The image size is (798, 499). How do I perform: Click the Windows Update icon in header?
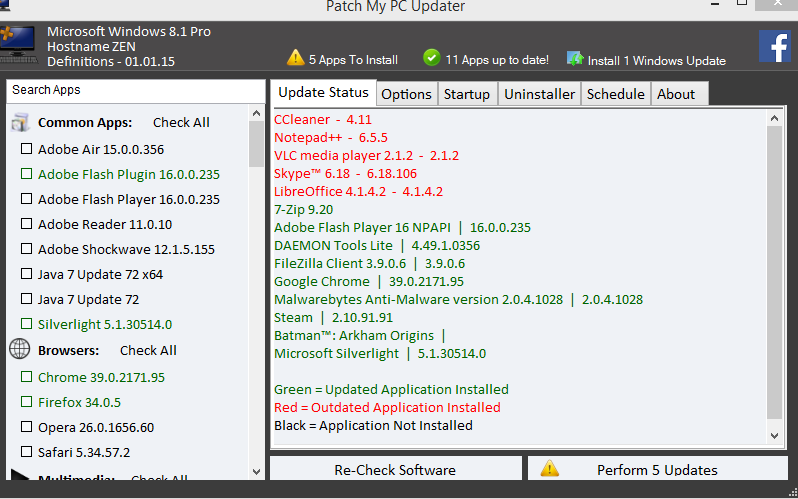575,58
